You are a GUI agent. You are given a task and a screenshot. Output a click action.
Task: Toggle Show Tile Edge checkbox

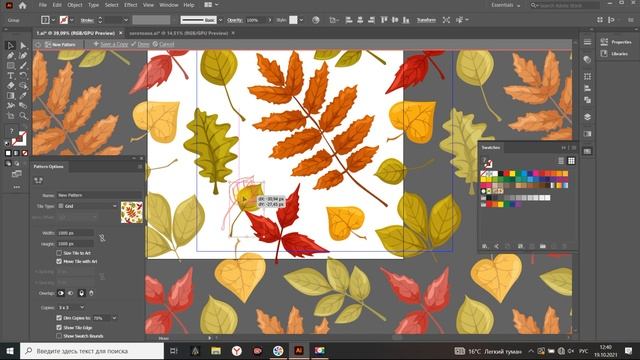coord(59,327)
